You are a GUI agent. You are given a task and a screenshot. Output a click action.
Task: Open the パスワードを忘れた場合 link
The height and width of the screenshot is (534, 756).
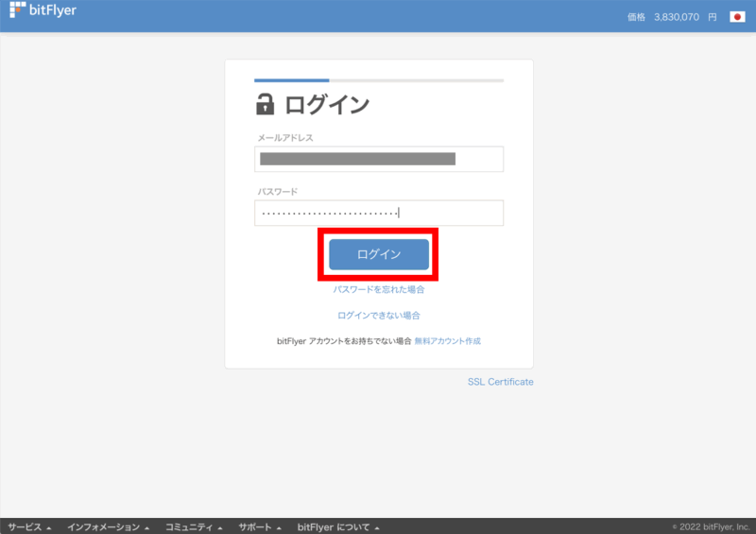(x=378, y=289)
